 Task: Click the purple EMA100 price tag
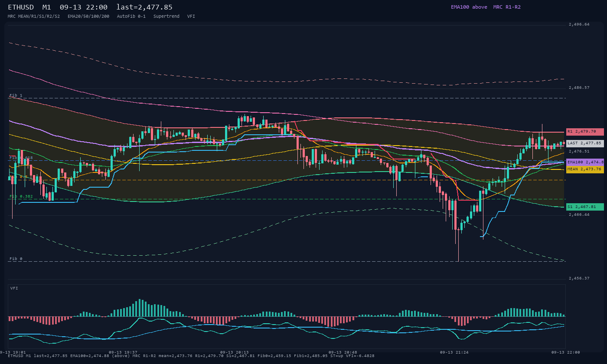pos(585,162)
